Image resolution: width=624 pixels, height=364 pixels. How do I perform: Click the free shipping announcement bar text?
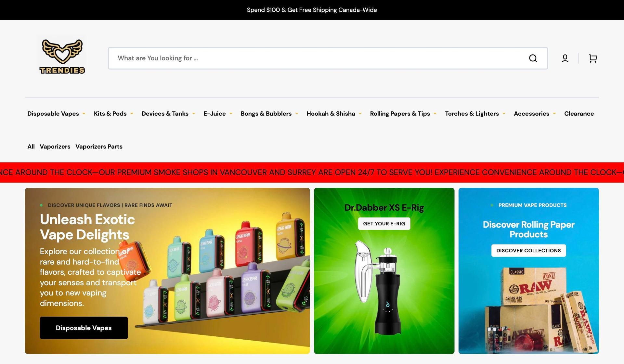tap(312, 10)
